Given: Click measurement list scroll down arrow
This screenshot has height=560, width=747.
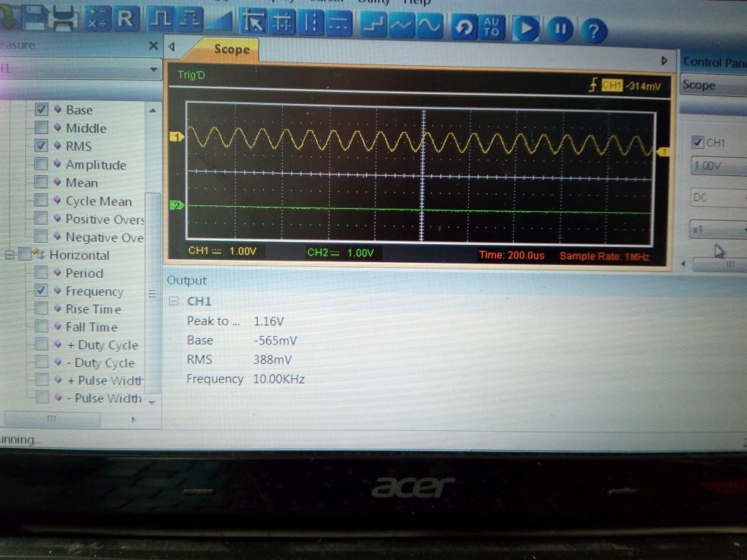Looking at the screenshot, I should tap(152, 402).
